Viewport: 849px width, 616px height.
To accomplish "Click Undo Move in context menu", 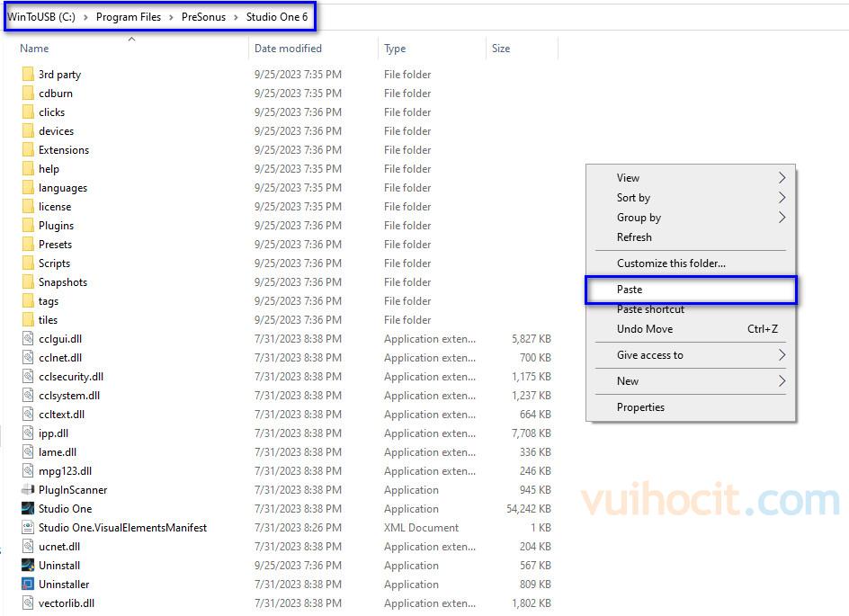I will coord(645,329).
